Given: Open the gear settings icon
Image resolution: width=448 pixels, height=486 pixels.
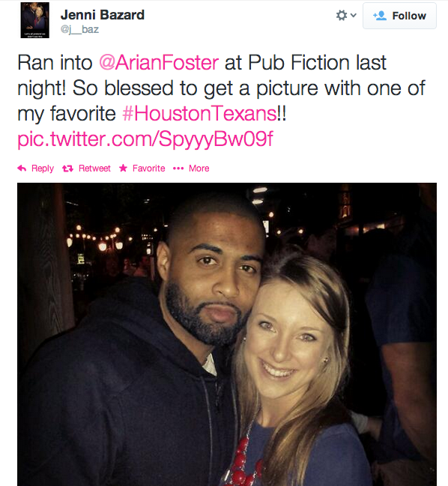Looking at the screenshot, I should coord(342,16).
